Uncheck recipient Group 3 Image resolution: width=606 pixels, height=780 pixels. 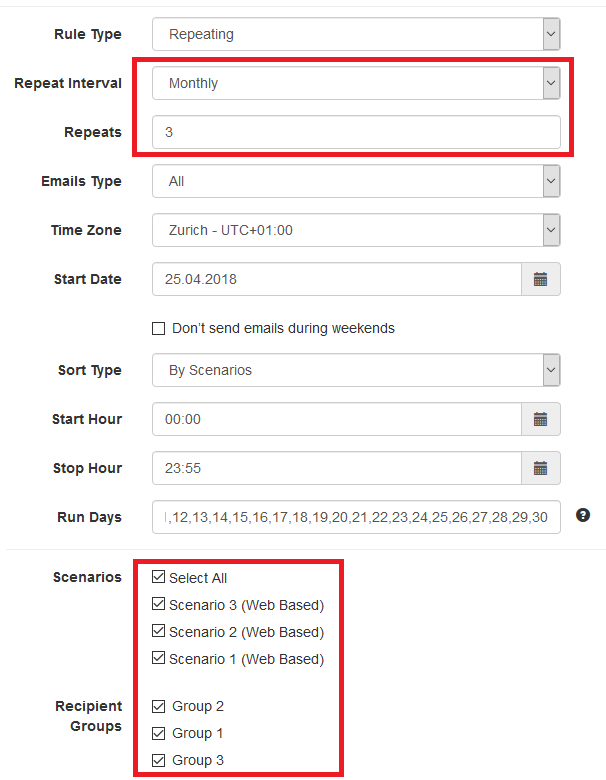click(x=158, y=760)
